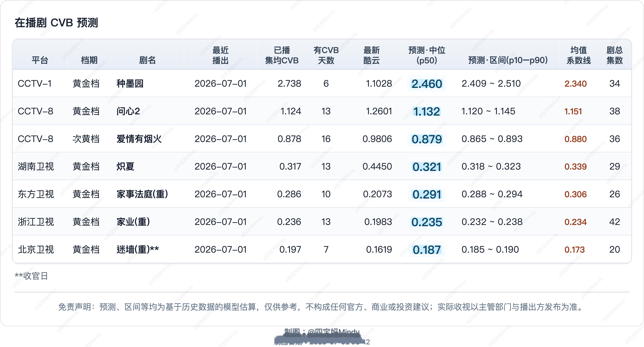The height and width of the screenshot is (347, 644).
Task: Click the interval 0.232 ~ 0.238
Action: 492,222
